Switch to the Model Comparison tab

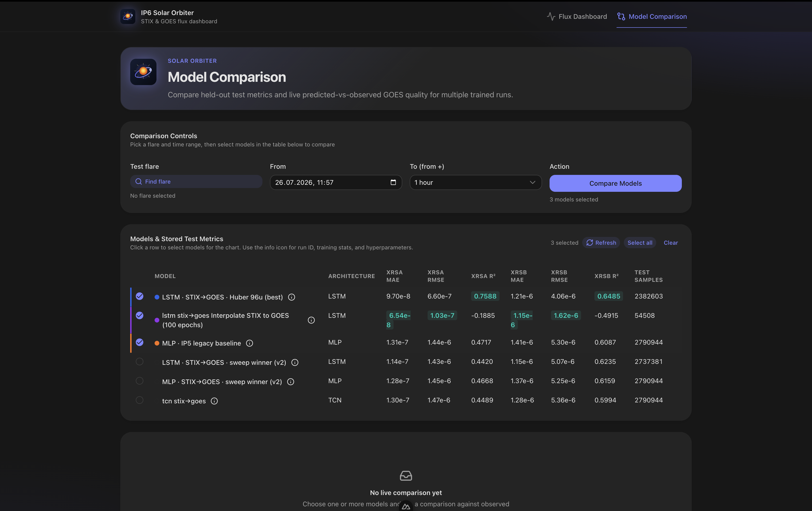pyautogui.click(x=652, y=16)
